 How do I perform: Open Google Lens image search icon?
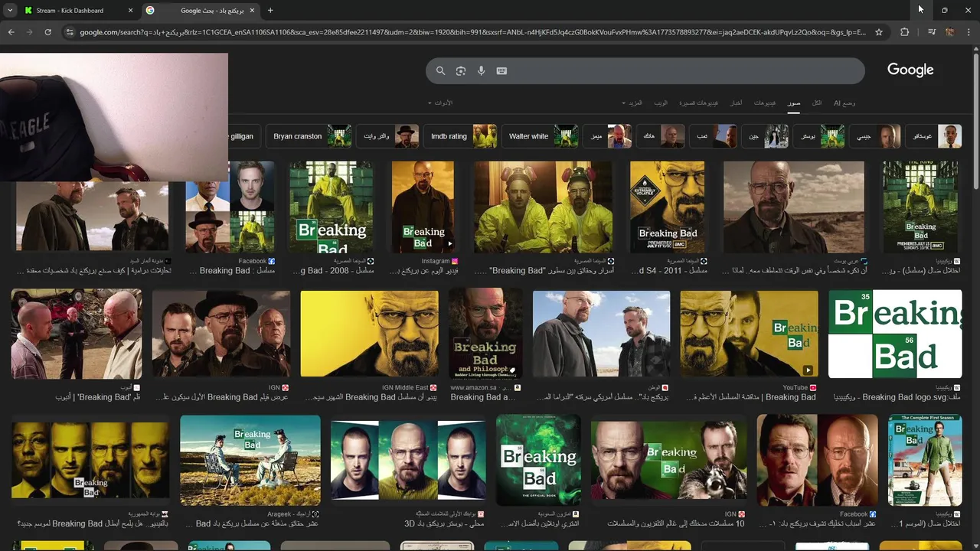coord(461,70)
